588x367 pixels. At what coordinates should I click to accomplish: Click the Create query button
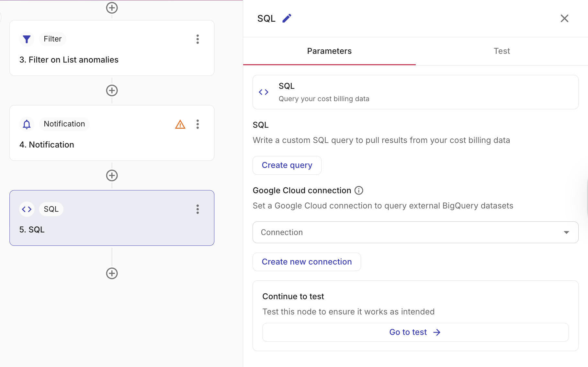(x=287, y=165)
